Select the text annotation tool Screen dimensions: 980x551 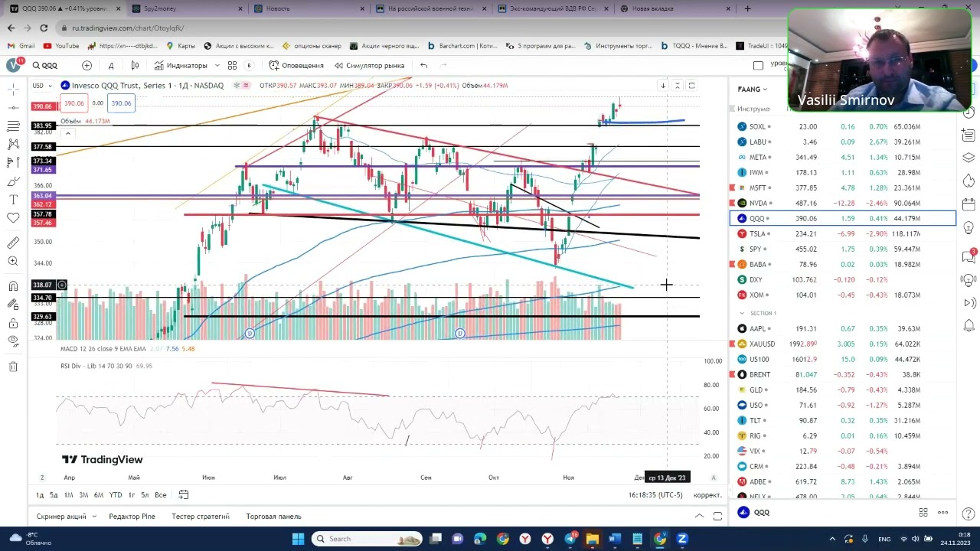[x=13, y=200]
